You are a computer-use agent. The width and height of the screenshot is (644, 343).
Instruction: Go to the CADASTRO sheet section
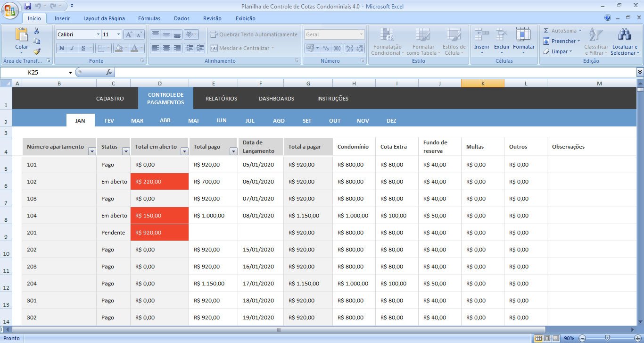click(110, 99)
